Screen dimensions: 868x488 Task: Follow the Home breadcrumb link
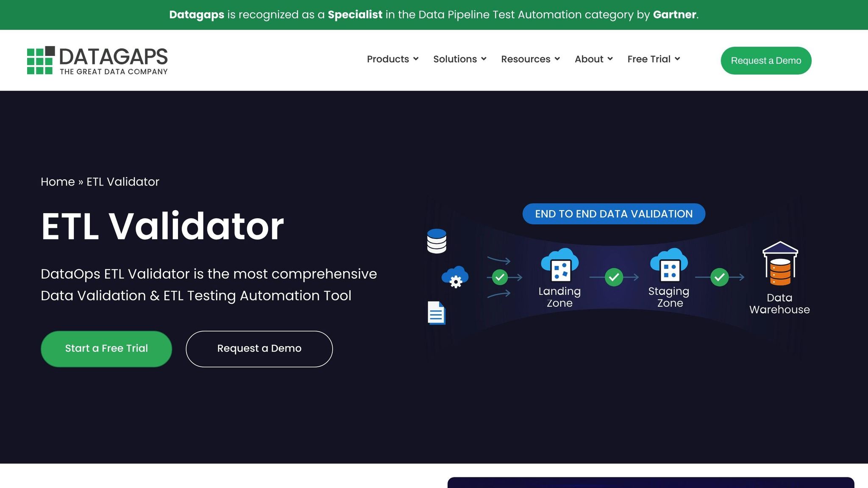coord(58,182)
